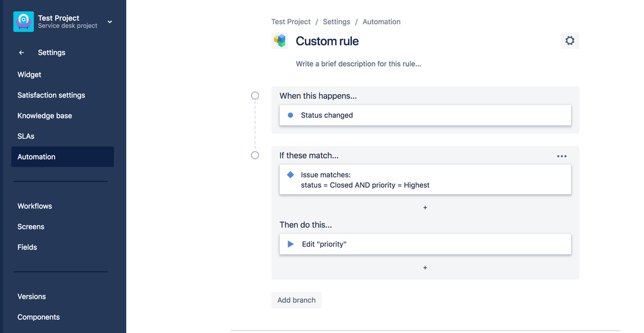The image size is (644, 333).
Task: Click the Status changed trigger dot icon
Action: (x=291, y=116)
